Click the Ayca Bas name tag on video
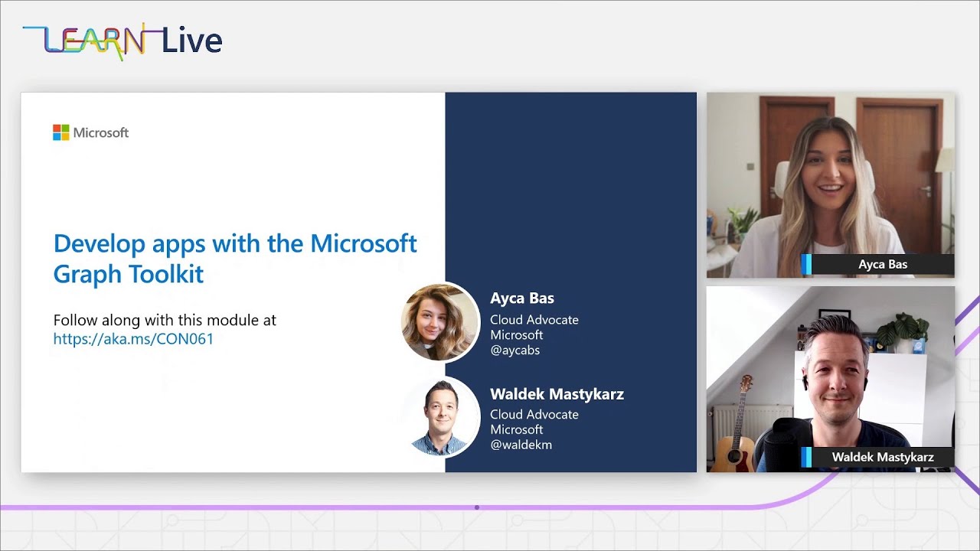The height and width of the screenshot is (551, 980). click(x=877, y=265)
